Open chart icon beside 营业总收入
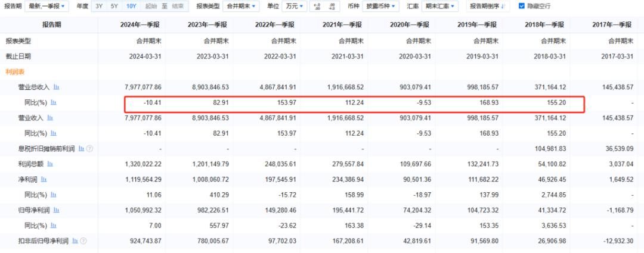The width and height of the screenshot is (644, 253). (x=56, y=87)
